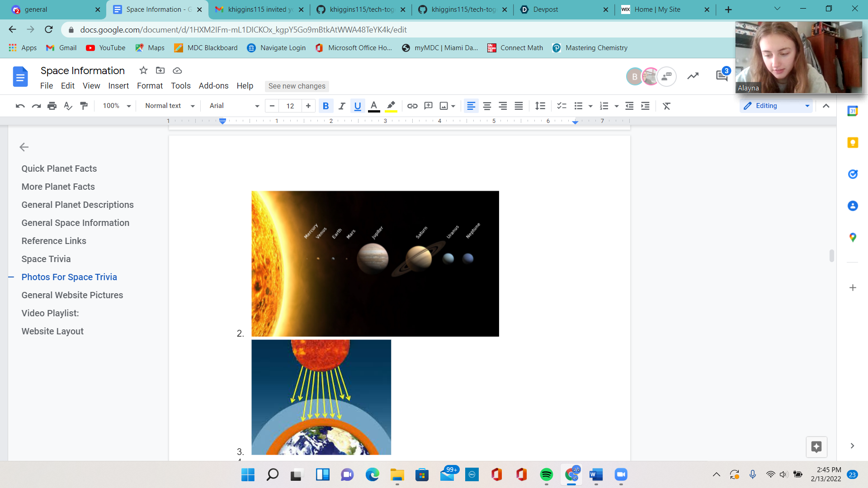Toggle Italic formatting
The height and width of the screenshot is (488, 868).
[342, 106]
